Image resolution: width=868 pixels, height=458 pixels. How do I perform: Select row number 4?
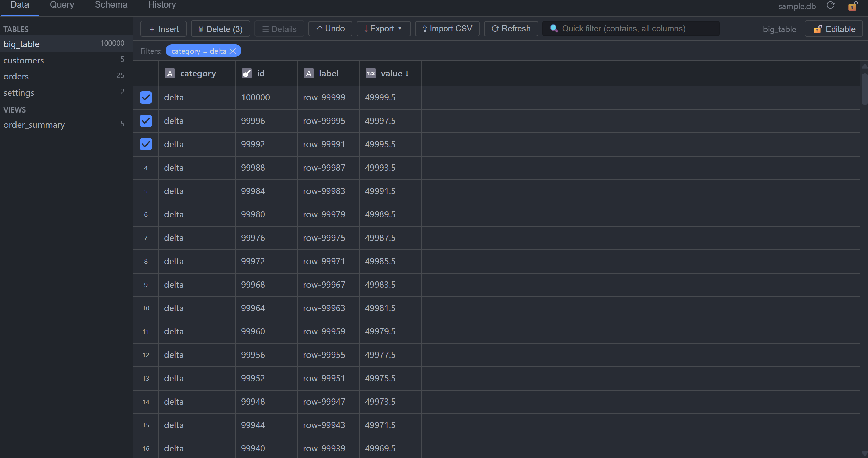[x=146, y=168]
